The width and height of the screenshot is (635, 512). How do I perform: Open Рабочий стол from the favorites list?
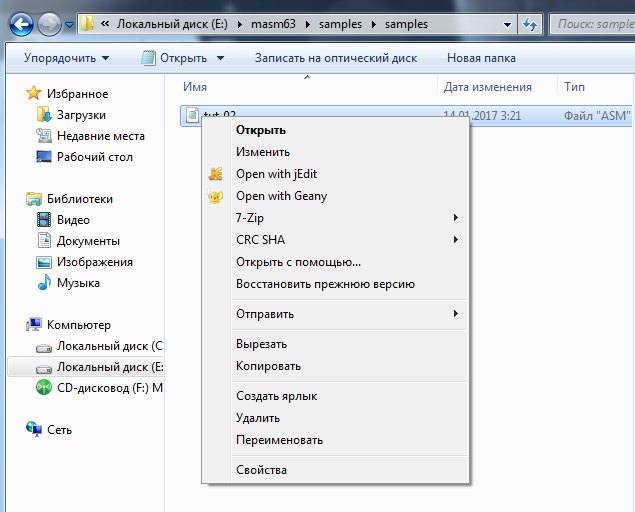click(x=94, y=157)
